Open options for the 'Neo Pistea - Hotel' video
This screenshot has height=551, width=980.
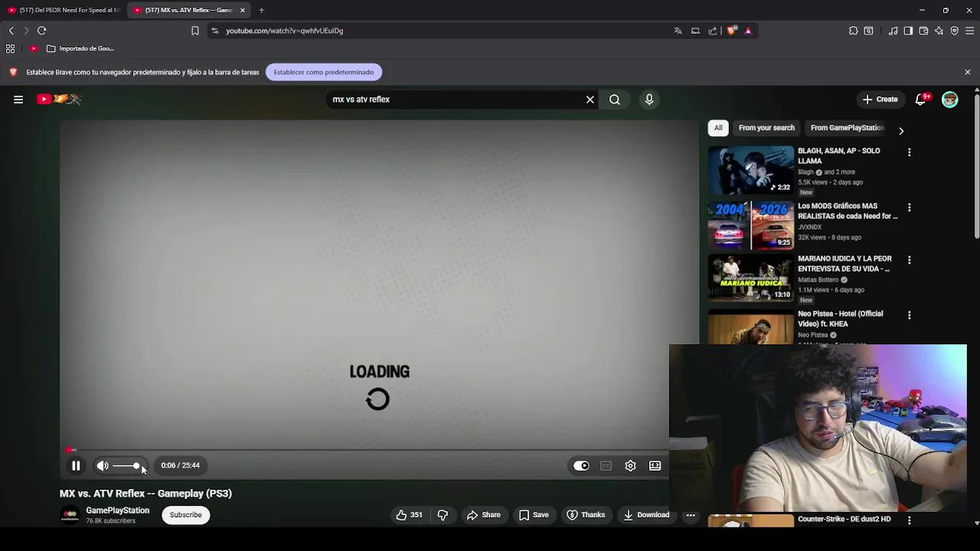pos(910,315)
